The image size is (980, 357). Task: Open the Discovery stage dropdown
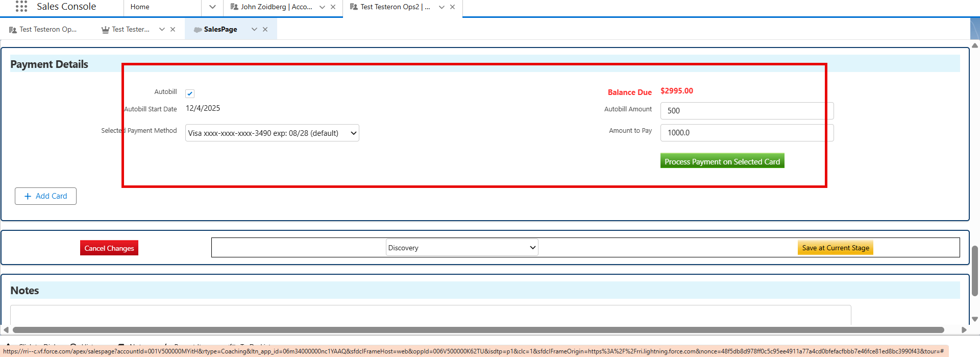(x=461, y=248)
